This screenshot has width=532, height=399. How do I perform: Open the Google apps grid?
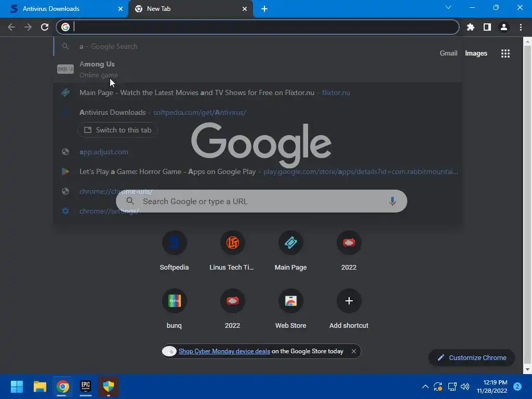coord(505,54)
